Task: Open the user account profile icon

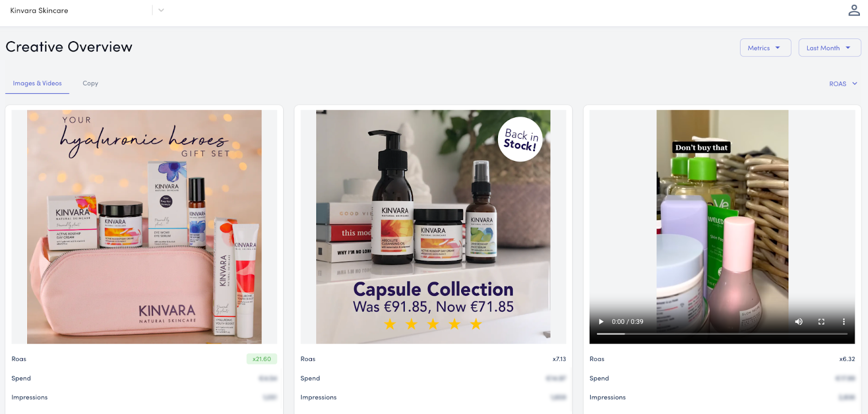Action: (x=854, y=10)
